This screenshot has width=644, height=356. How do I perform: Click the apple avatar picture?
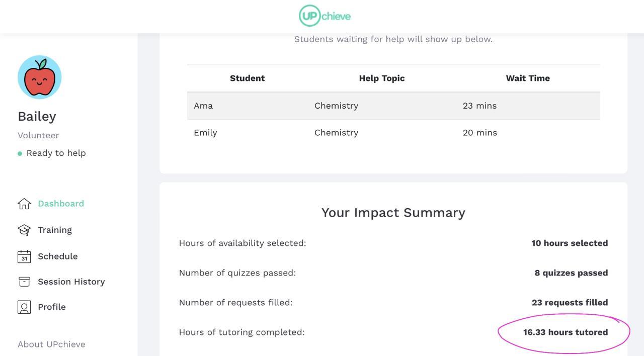pos(40,77)
